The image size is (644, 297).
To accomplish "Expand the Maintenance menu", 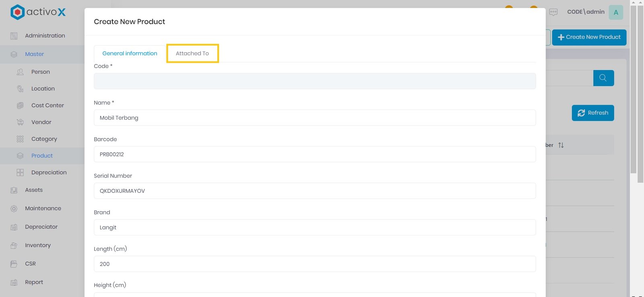I will [43, 208].
